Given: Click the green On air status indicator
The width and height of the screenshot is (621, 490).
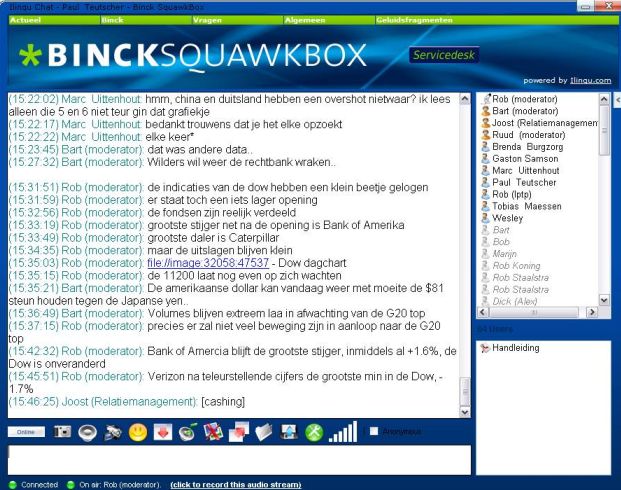Looking at the screenshot, I should tap(71, 484).
